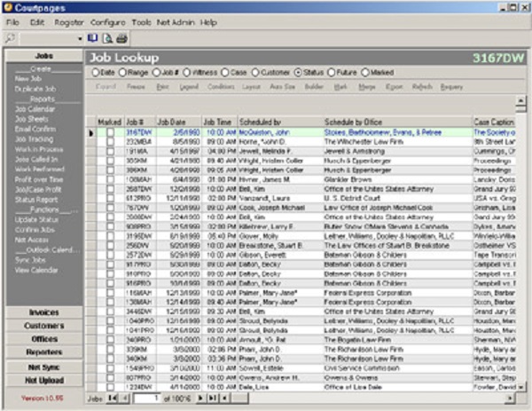Click the grid's vertical scrollbar up arrow
This screenshot has height=411, width=532.
pyautogui.click(x=520, y=100)
